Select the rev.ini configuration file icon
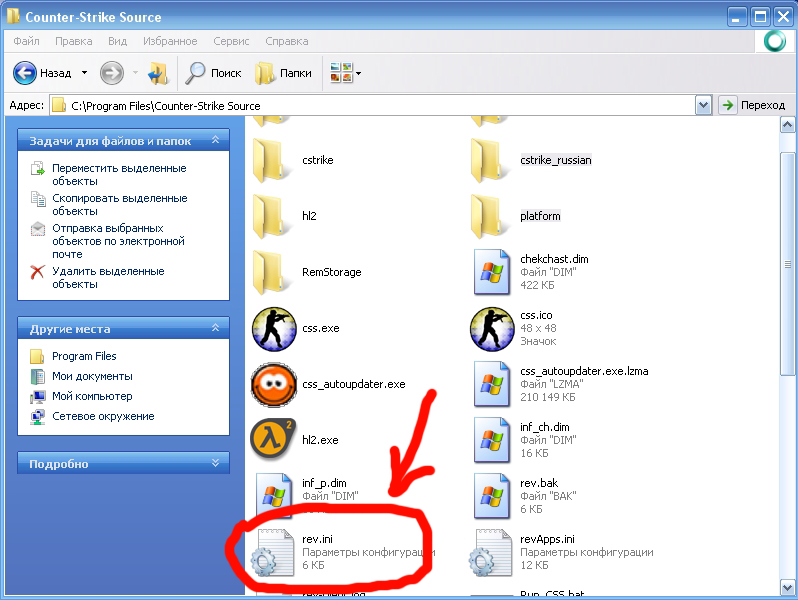 (x=272, y=553)
